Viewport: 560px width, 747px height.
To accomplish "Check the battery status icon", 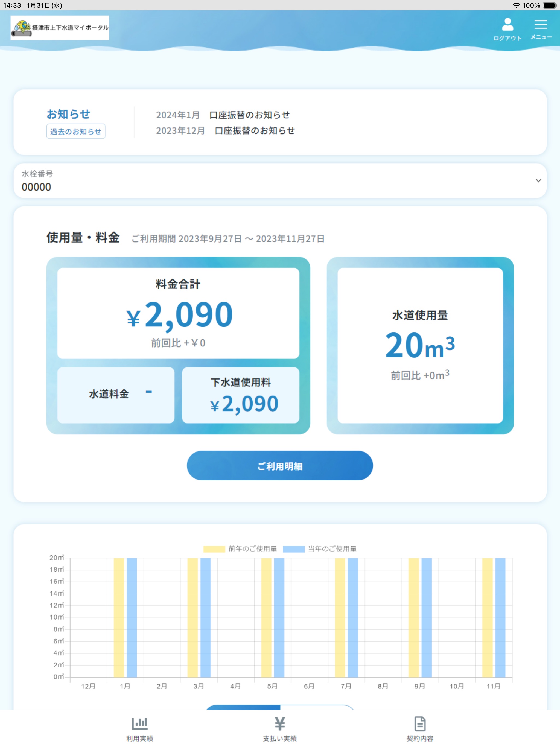I will point(550,5).
